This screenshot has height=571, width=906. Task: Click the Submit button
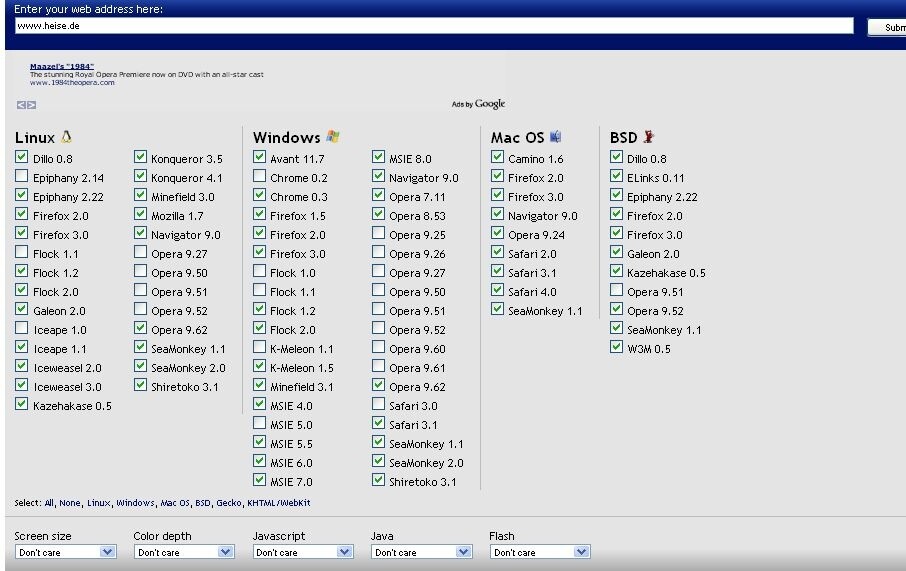coord(888,27)
